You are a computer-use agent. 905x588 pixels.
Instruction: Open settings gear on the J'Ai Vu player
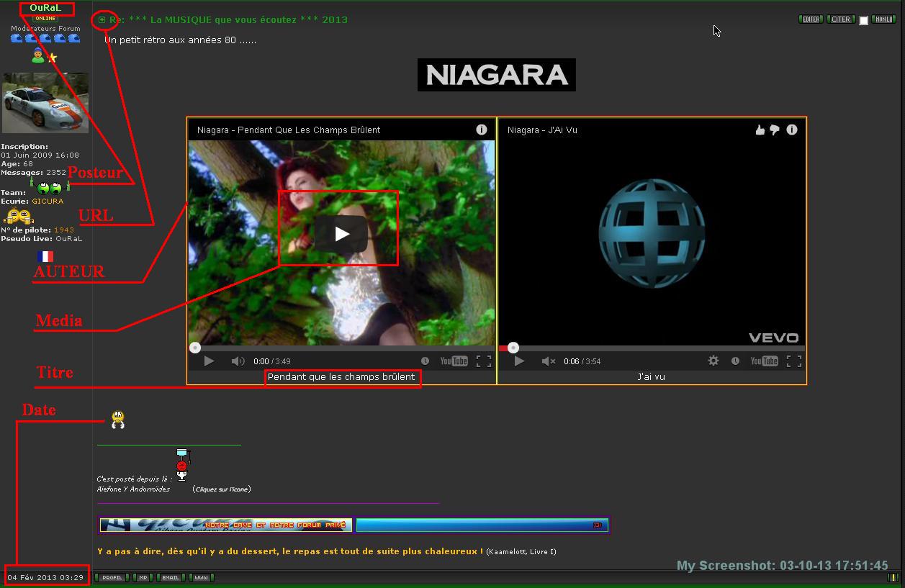pyautogui.click(x=713, y=361)
